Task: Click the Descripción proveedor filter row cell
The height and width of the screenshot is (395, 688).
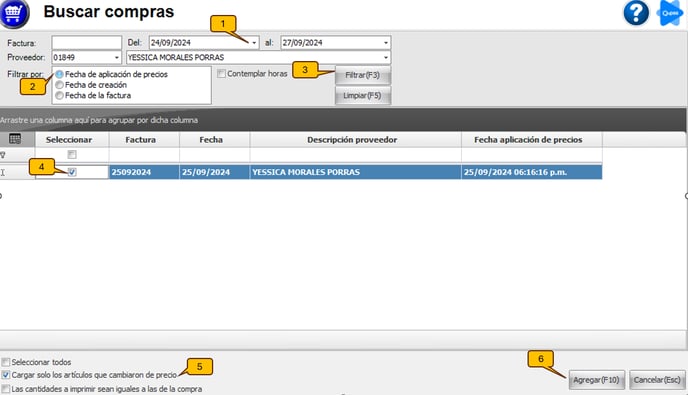Action: pos(356,155)
